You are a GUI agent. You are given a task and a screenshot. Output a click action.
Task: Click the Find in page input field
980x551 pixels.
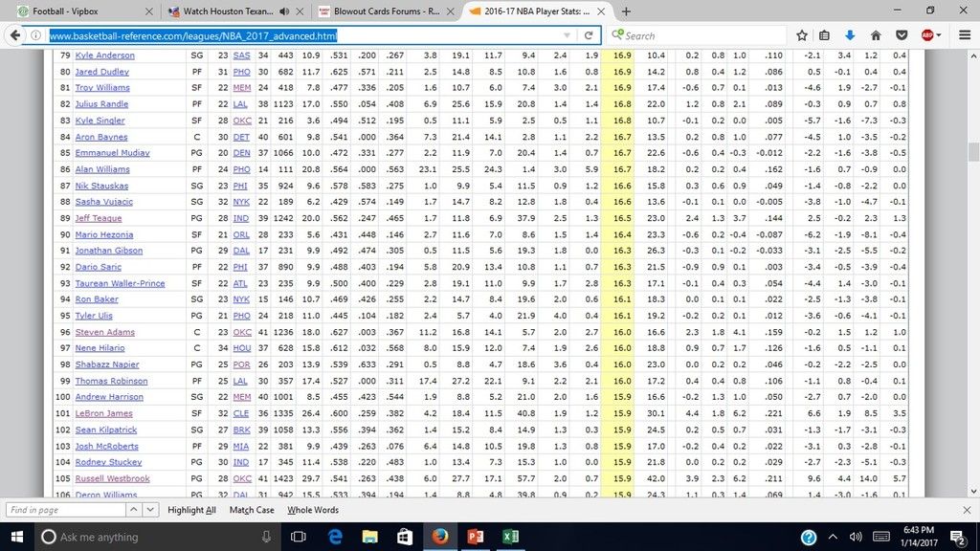pos(63,510)
